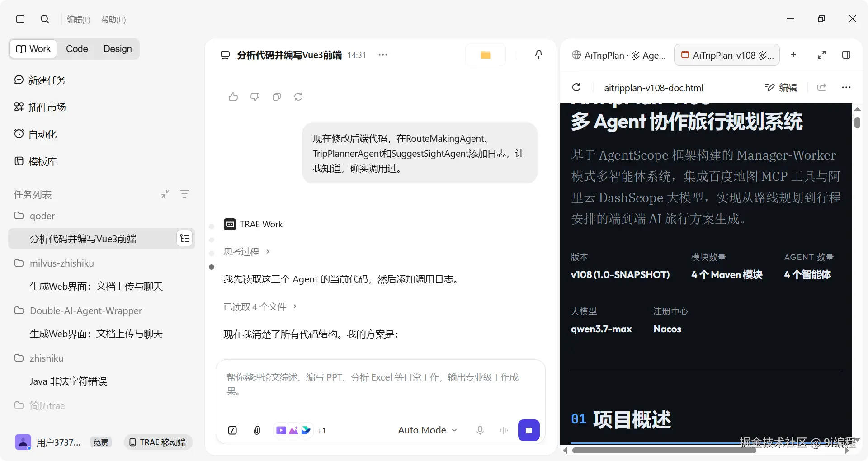Expand the qoder folder

click(x=35, y=216)
